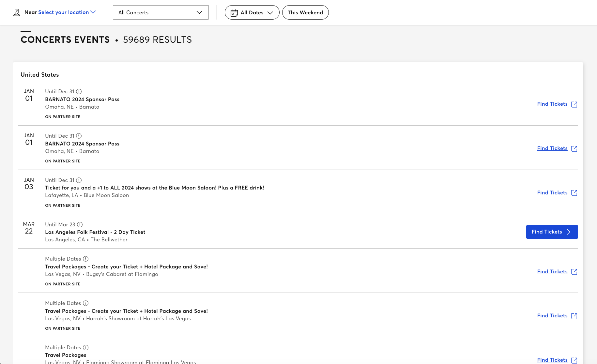The height and width of the screenshot is (364, 597).
Task: Find Tickets for second BARNATO 2024 Sponsor Pass
Action: (552, 148)
